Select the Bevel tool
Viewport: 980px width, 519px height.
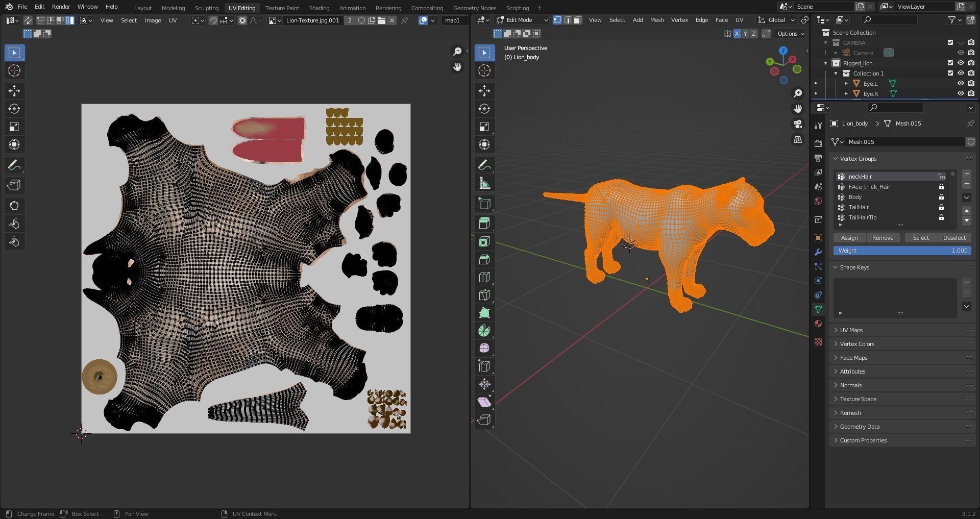point(484,259)
